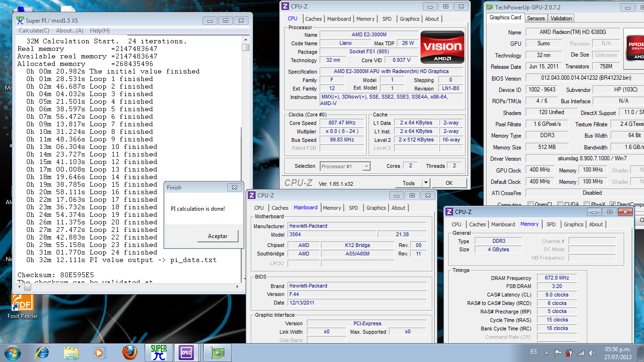
Task: Open Foxit Reader desktop shortcut
Action: 22,306
